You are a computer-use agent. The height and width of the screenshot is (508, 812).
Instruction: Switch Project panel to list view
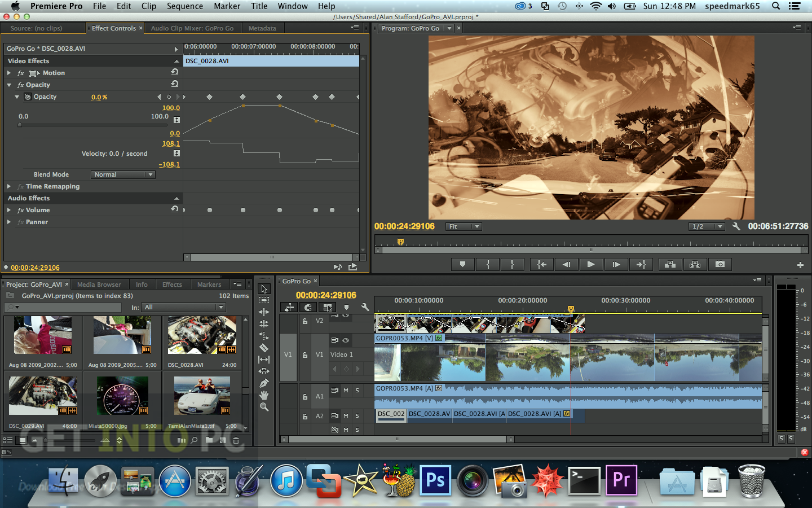(8, 440)
